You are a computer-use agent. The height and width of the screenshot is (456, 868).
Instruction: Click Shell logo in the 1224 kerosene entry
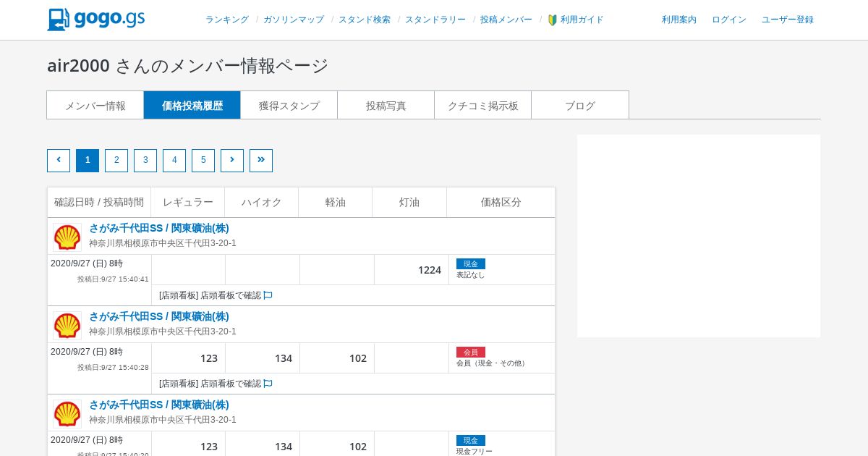[67, 237]
